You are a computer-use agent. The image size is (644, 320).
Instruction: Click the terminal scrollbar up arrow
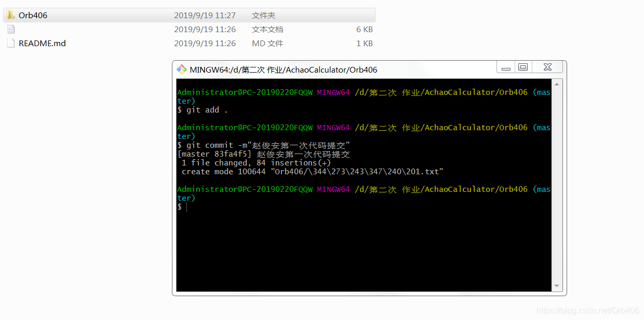[x=557, y=84]
